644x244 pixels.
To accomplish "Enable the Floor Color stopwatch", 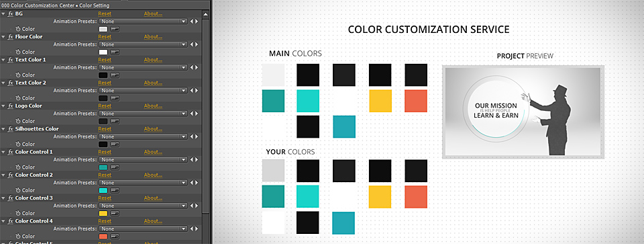I will (x=17, y=52).
